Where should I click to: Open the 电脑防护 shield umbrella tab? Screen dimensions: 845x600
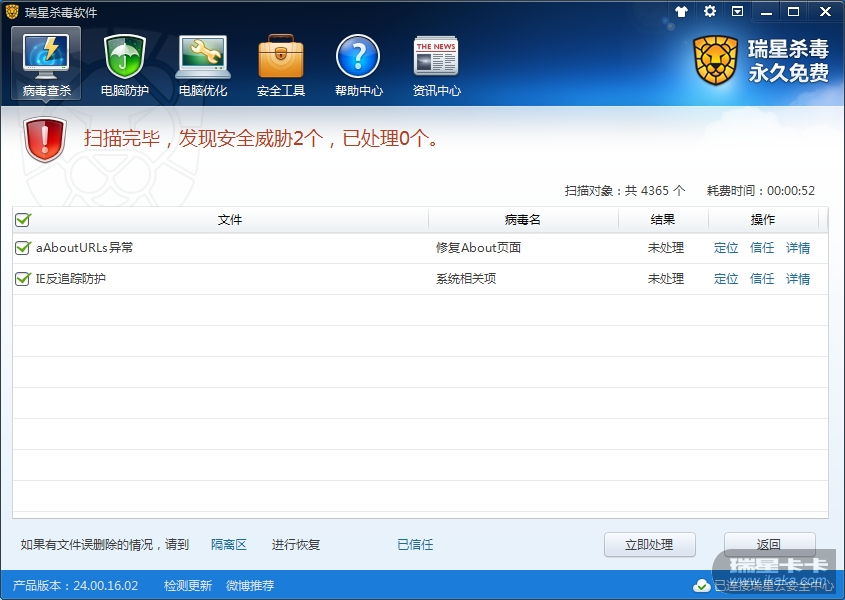124,63
